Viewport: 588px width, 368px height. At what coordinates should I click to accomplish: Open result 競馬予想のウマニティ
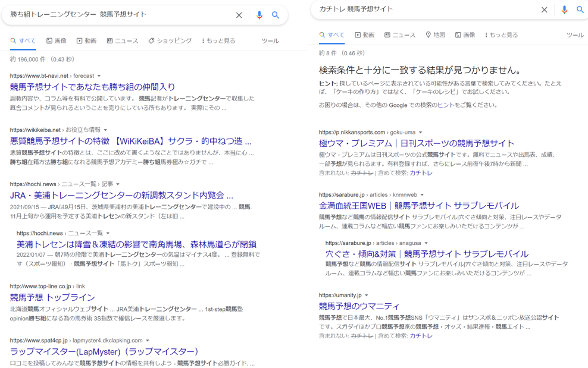[x=359, y=306]
